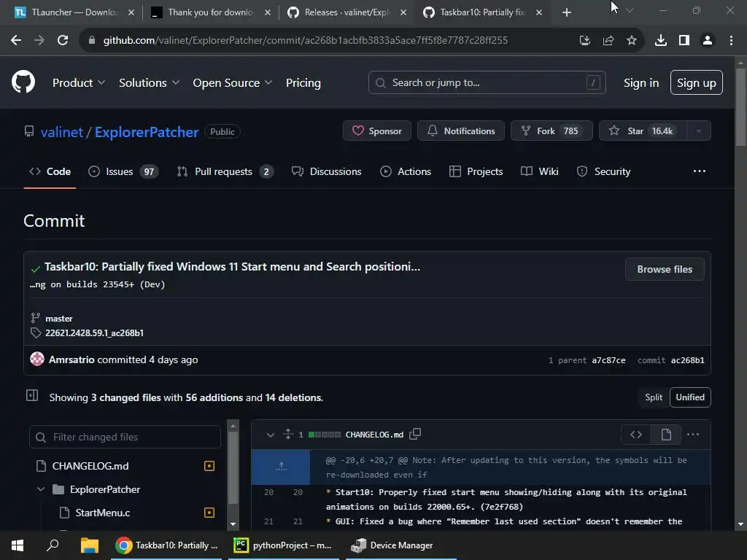The width and height of the screenshot is (747, 560).
Task: Select StartMenu.c in file tree
Action: coord(102,513)
